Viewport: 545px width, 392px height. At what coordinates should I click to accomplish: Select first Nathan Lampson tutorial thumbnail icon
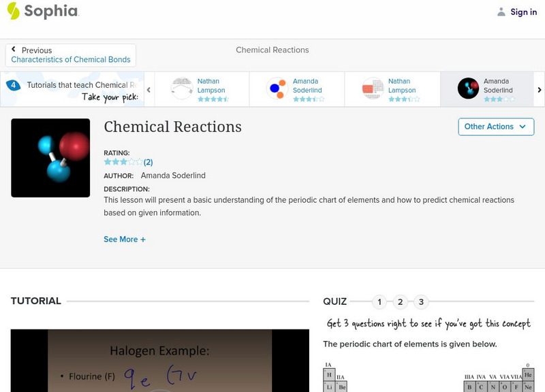point(182,89)
